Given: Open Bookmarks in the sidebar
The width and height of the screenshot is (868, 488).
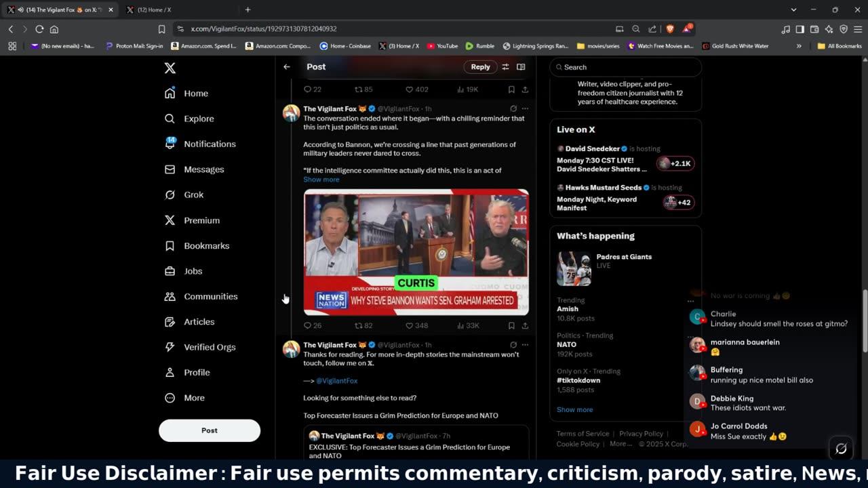Looking at the screenshot, I should tap(197, 245).
